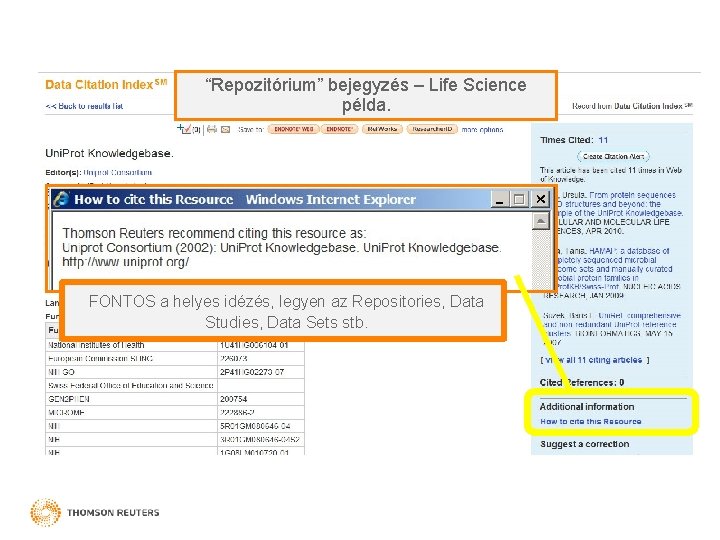The width and height of the screenshot is (720, 540).
Task: Print this record via printer icon
Action: click(212, 129)
